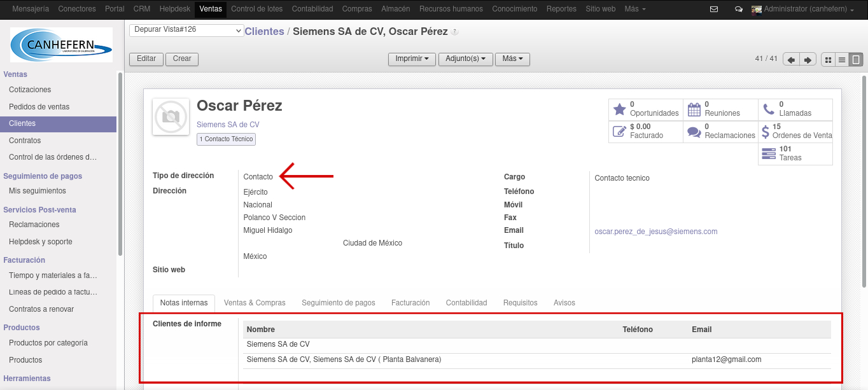Image resolution: width=868 pixels, height=390 pixels.
Task: Click the oscar.perez_de_jesus@siemens.com email link
Action: coord(656,232)
